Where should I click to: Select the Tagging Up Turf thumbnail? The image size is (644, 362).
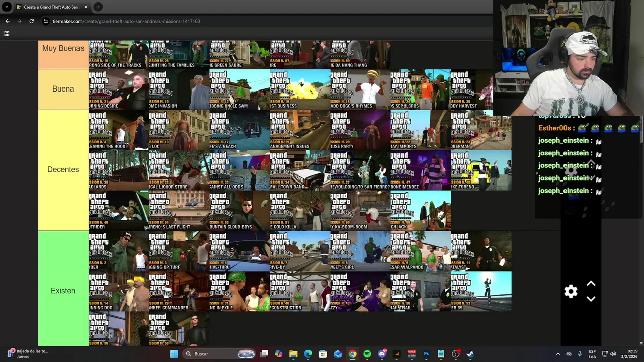click(x=179, y=251)
